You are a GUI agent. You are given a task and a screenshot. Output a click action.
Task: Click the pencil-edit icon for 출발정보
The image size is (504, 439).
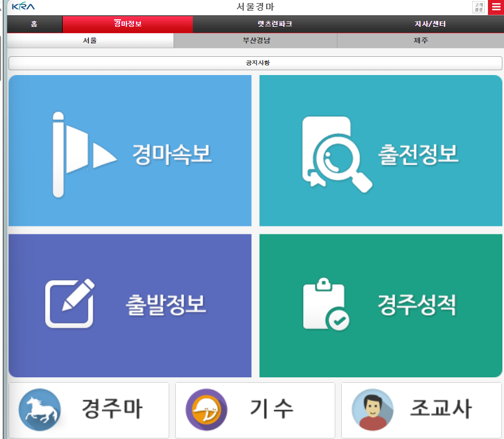coord(70,303)
